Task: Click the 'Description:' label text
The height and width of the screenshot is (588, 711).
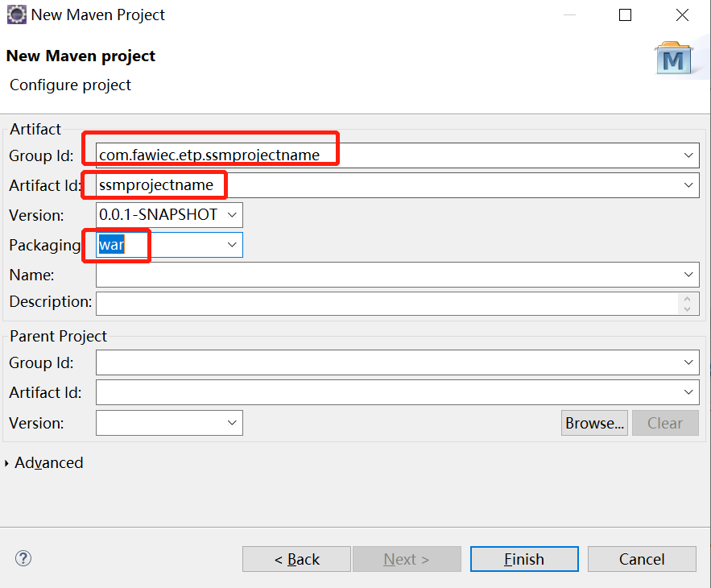Action: [51, 302]
